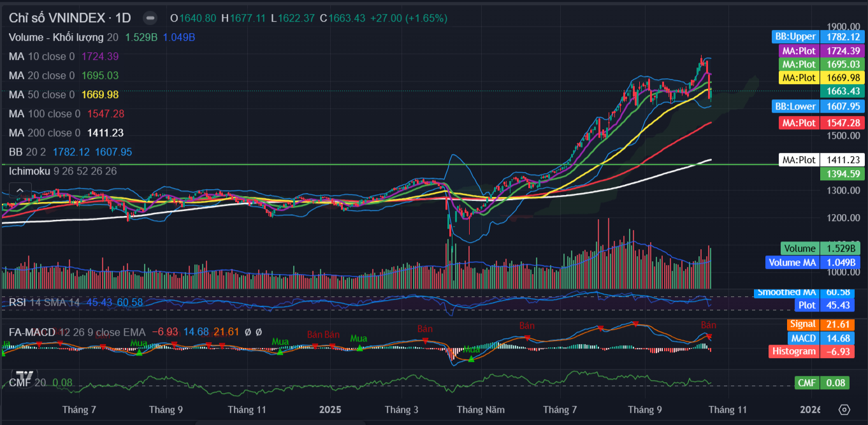Click the TradingView logo watermark
Image resolution: width=868 pixels, height=425 pixels.
coord(25,377)
